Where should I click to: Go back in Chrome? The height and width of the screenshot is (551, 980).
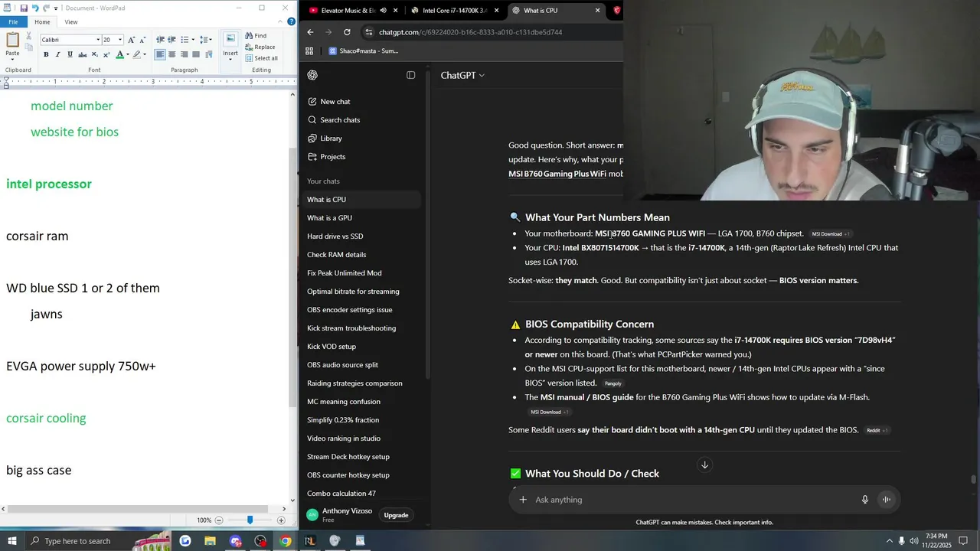coord(310,32)
